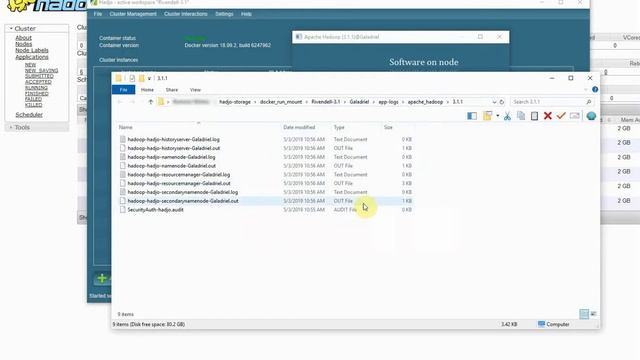The width and height of the screenshot is (640, 360).
Task: Click the Up one level arrow
Action: [x=151, y=102]
